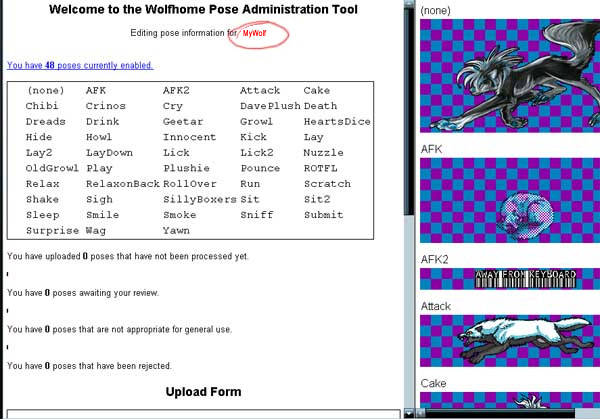Image resolution: width=600 pixels, height=419 pixels.
Task: Click the ROTFL pose name
Action: (322, 169)
